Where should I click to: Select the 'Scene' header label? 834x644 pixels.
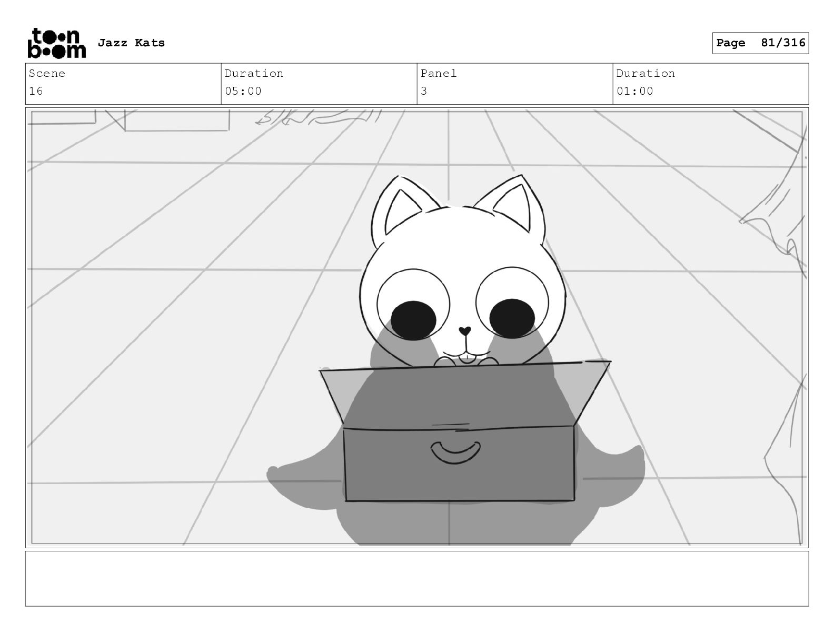(47, 73)
